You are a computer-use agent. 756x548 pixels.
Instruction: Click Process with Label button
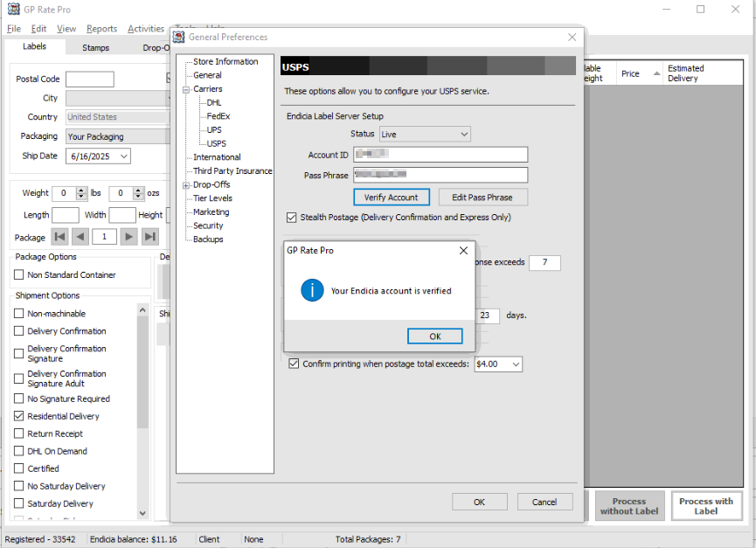(x=706, y=506)
